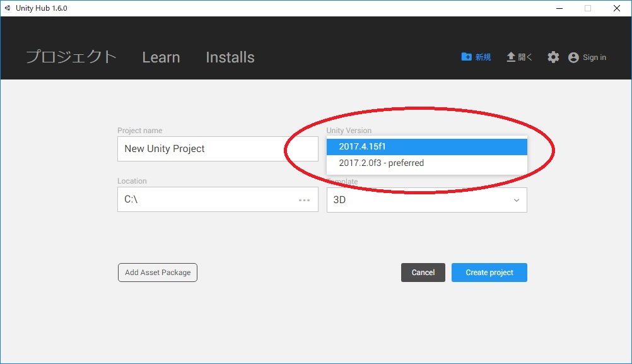This screenshot has height=364, width=632.
Task: Click the Cancel button
Action: [x=423, y=273]
